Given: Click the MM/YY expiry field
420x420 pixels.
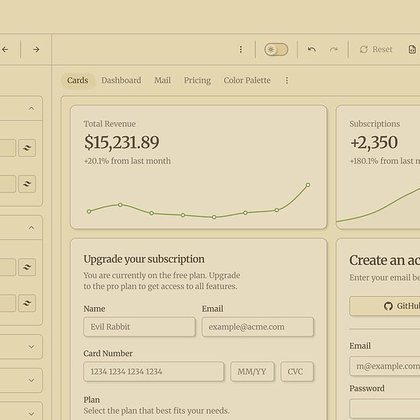Looking at the screenshot, I should (252, 371).
